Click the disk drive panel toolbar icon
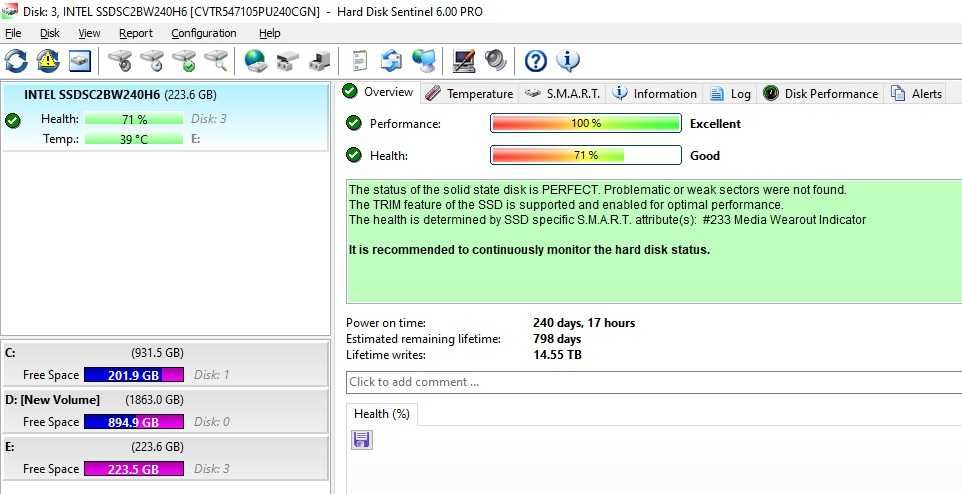962x494 pixels. pos(80,61)
